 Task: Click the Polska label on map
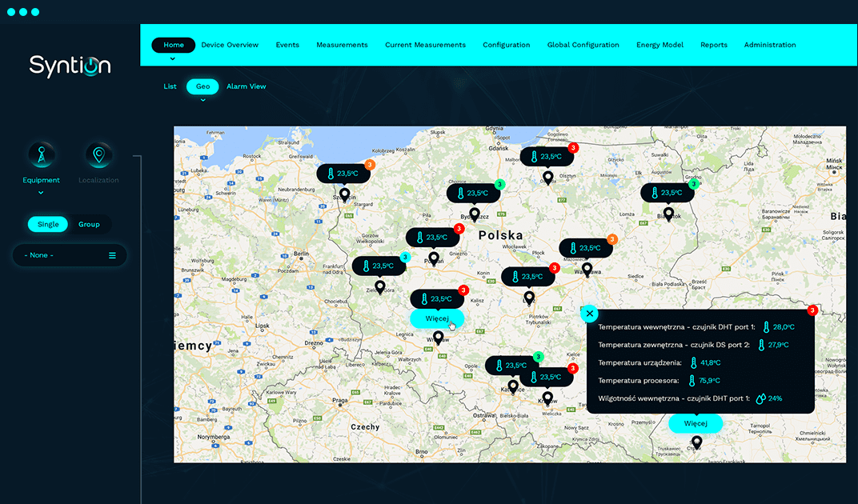tap(501, 235)
